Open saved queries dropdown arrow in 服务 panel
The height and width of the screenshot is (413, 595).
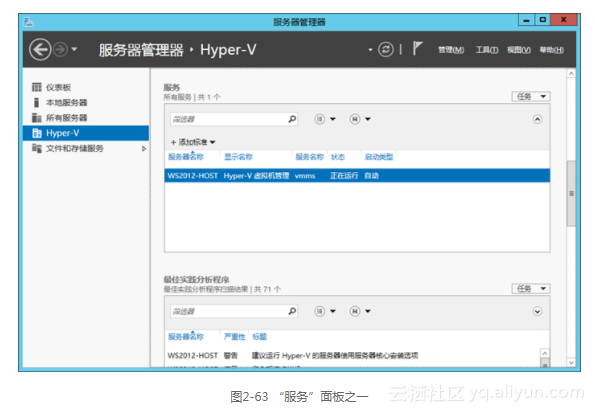pos(368,119)
